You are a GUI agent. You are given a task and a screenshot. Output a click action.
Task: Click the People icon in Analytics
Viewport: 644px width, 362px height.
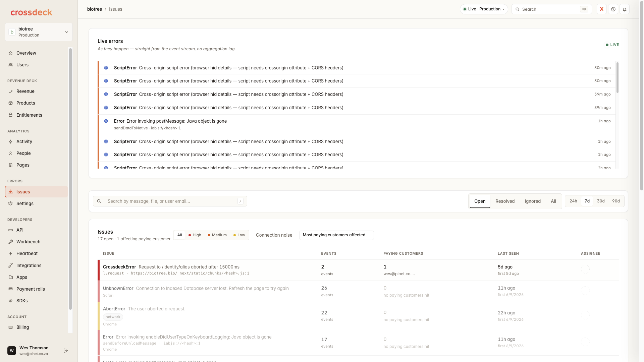(x=10, y=154)
